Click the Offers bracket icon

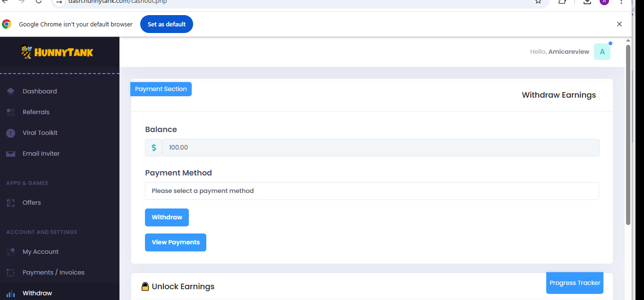[x=10, y=203]
